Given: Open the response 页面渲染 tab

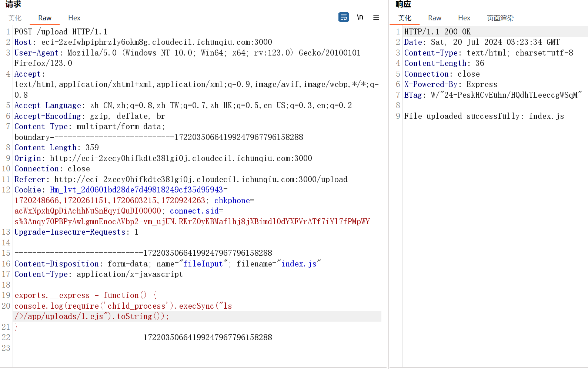Looking at the screenshot, I should pos(500,18).
